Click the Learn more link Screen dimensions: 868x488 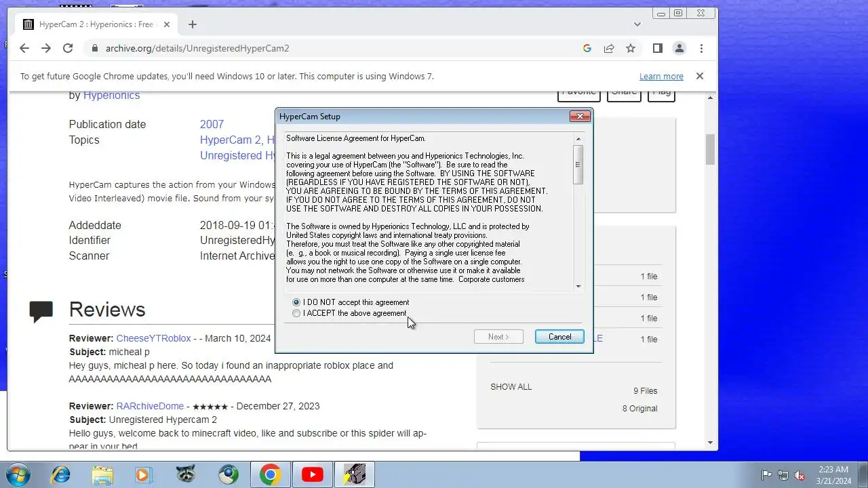661,77
